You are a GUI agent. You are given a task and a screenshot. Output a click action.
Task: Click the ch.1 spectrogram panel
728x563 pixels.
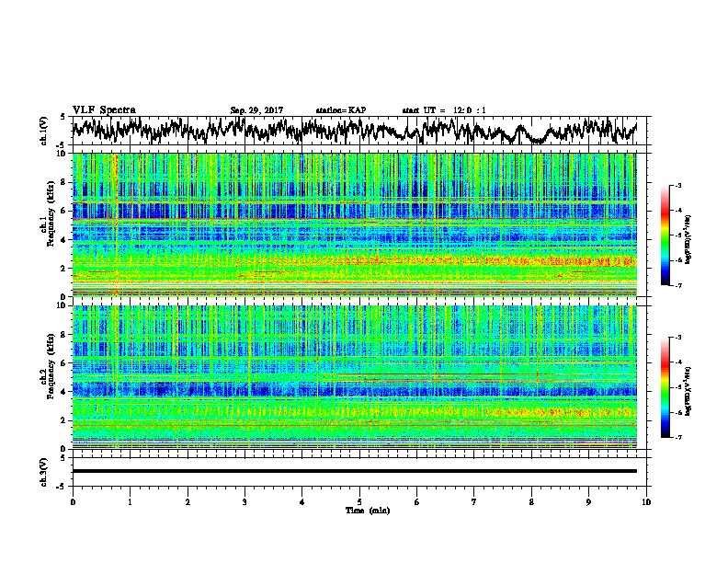coord(355,224)
